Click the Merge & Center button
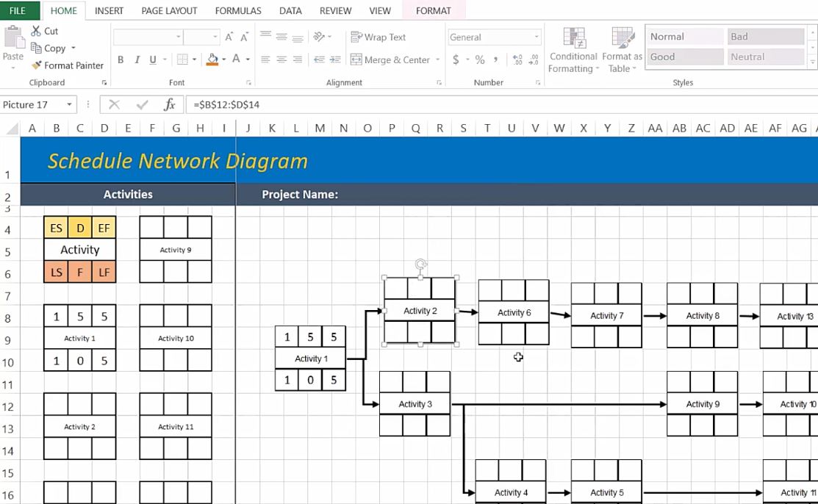The image size is (818, 504). pyautogui.click(x=390, y=60)
